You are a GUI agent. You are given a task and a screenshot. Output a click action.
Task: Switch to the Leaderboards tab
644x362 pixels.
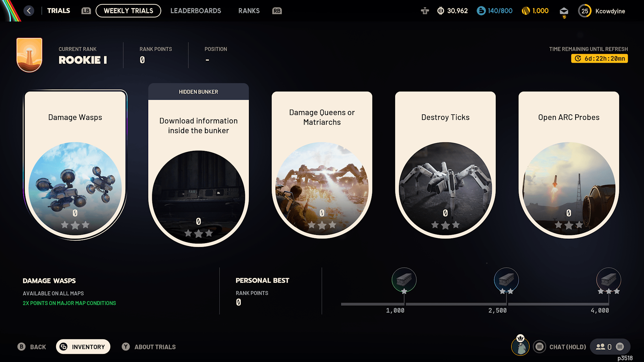196,11
